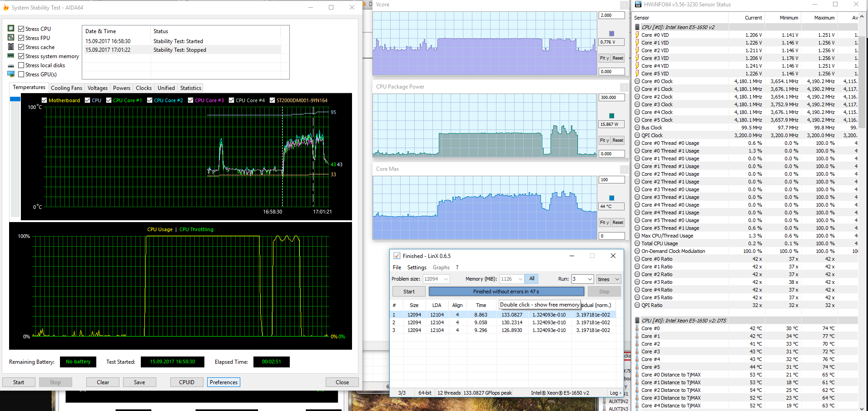The height and width of the screenshot is (411, 868).
Task: Click the icon next to Bus Clock
Action: tap(637, 128)
